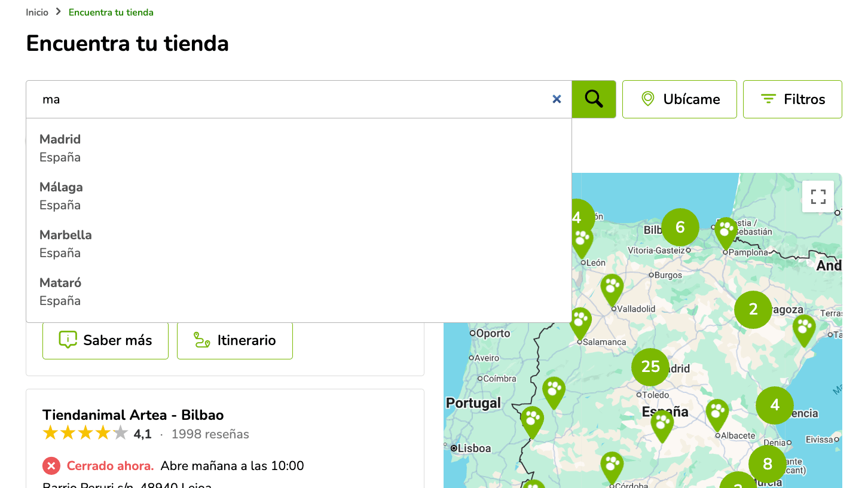This screenshot has width=868, height=488.
Task: Click inside the store search input field
Action: [239, 99]
